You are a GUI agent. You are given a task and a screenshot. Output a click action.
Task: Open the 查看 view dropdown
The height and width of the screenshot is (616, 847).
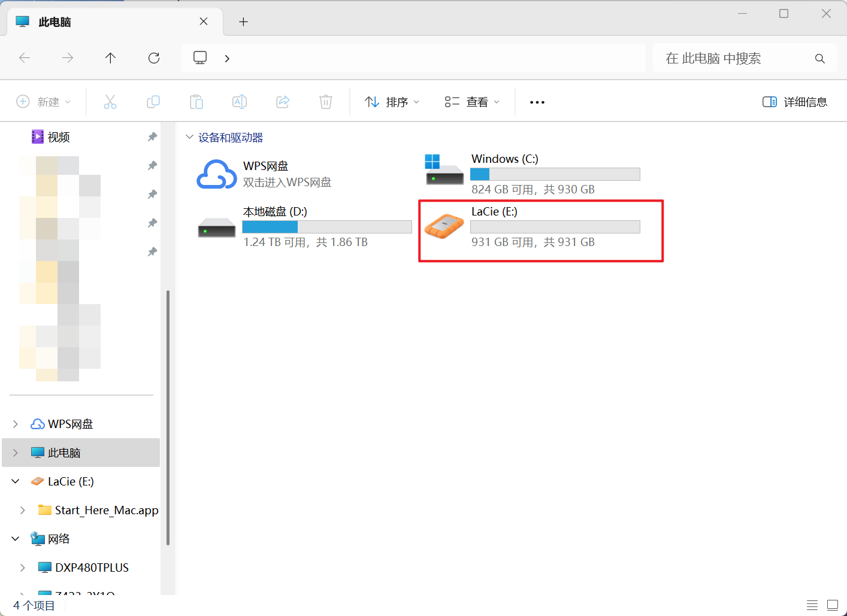(472, 102)
